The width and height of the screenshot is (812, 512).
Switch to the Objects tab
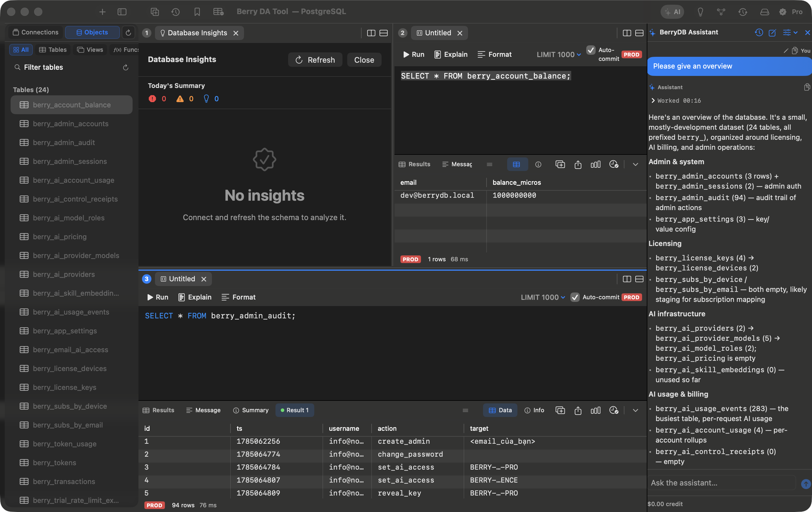click(92, 32)
